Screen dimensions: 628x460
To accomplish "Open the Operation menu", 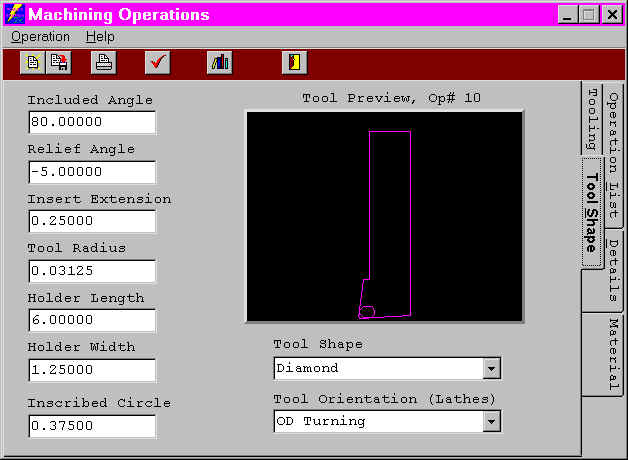I will pos(40,37).
